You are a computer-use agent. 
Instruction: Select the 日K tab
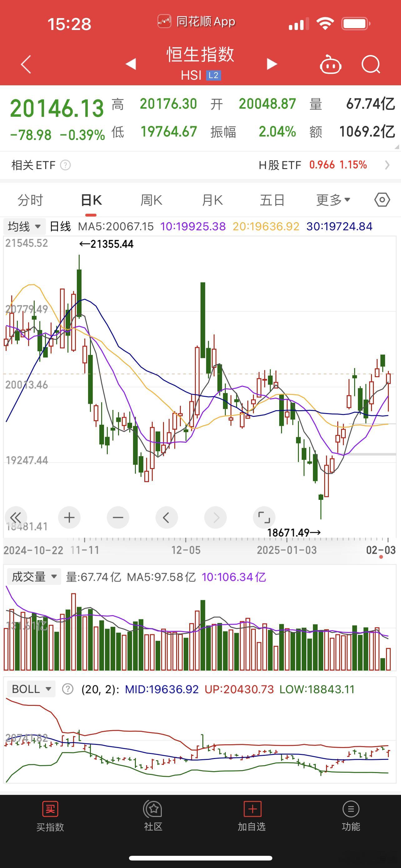91,200
